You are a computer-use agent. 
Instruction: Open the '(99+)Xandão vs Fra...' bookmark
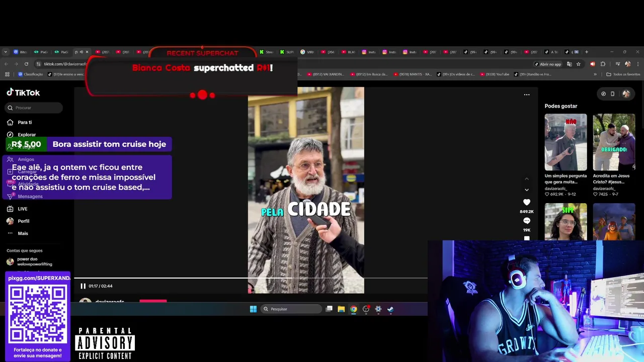click(532, 74)
